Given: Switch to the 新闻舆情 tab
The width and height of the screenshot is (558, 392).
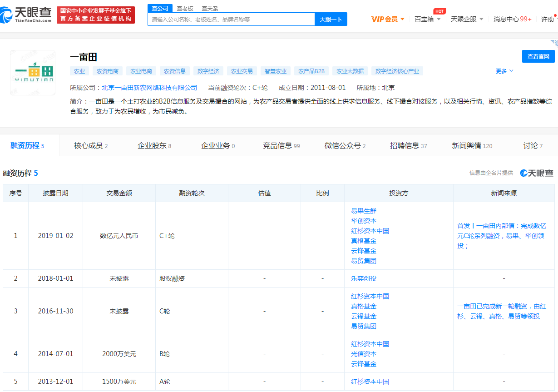Looking at the screenshot, I should pos(472,146).
